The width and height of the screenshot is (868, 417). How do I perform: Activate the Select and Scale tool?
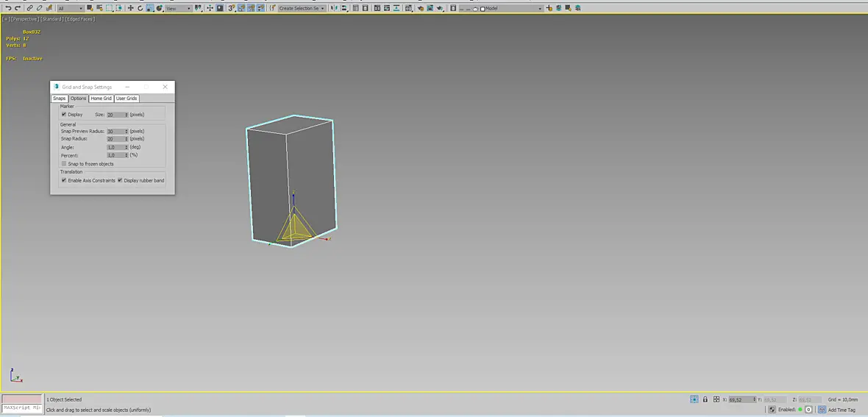(150, 8)
